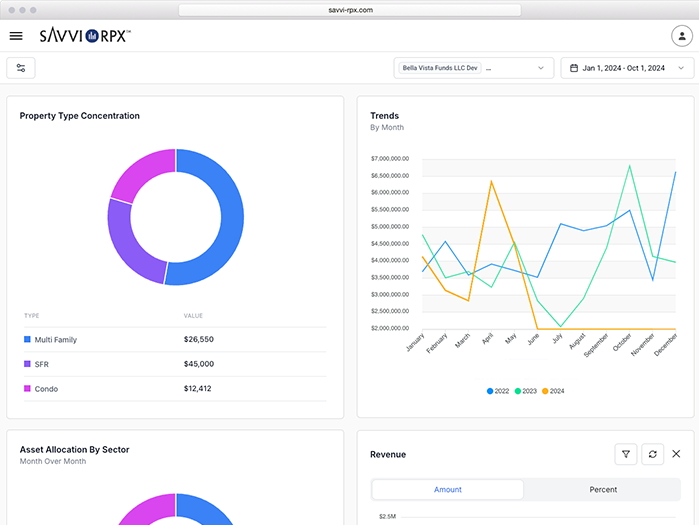
Task: Toggle the 2022 series in legend
Action: [x=498, y=391]
